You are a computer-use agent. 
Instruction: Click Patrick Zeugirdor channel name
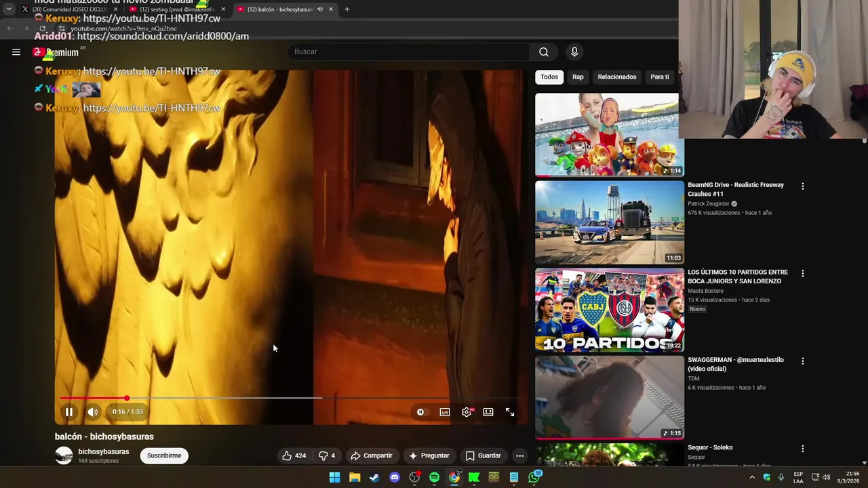pos(709,203)
